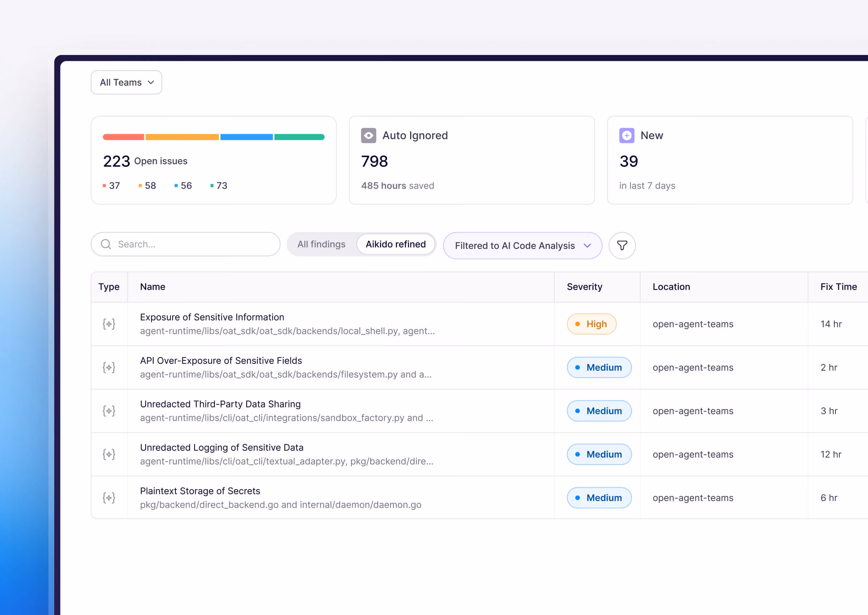Image resolution: width=868 pixels, height=615 pixels.
Task: Click the 2 hr fix time
Action: pos(829,367)
